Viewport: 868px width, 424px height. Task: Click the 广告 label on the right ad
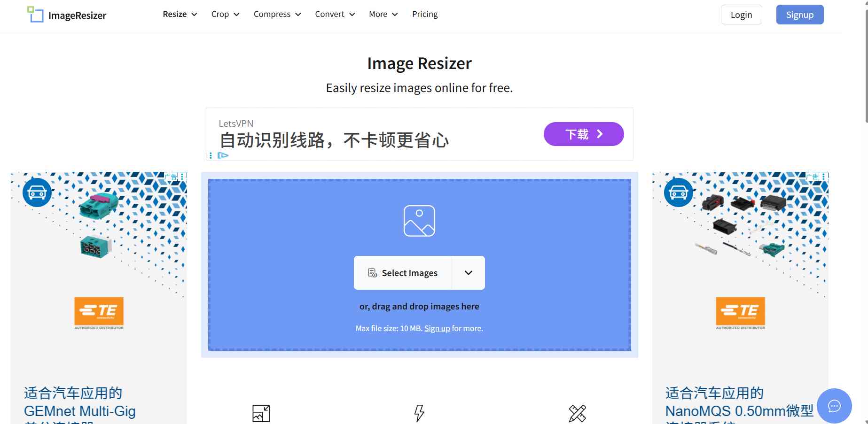(x=813, y=177)
